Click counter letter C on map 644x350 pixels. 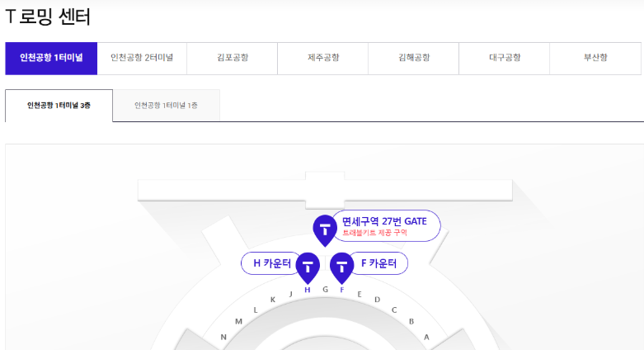click(394, 310)
